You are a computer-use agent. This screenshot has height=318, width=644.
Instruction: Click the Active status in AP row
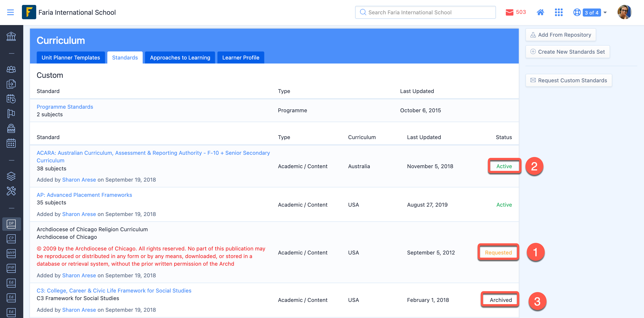(x=504, y=205)
